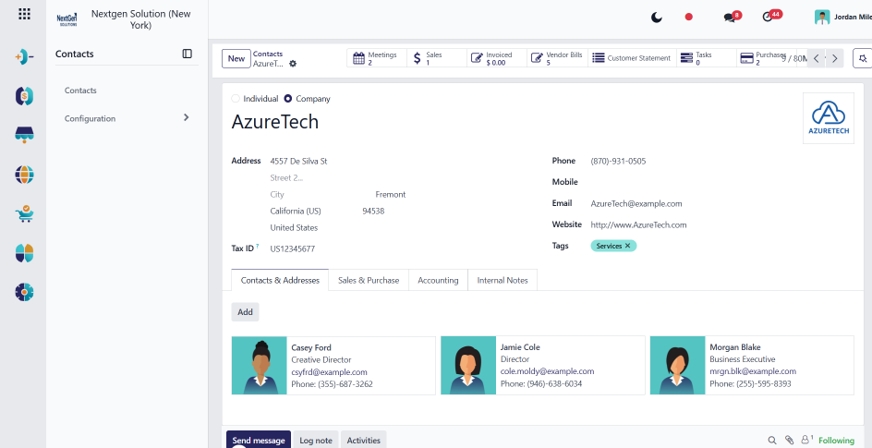The width and height of the screenshot is (872, 448).
Task: Click Jordan Miles user avatar
Action: coord(822,17)
